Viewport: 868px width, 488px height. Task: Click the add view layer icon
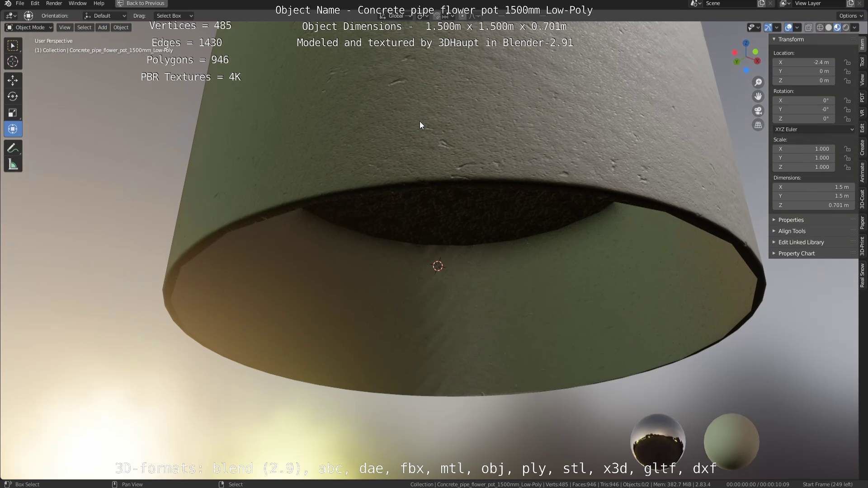850,3
